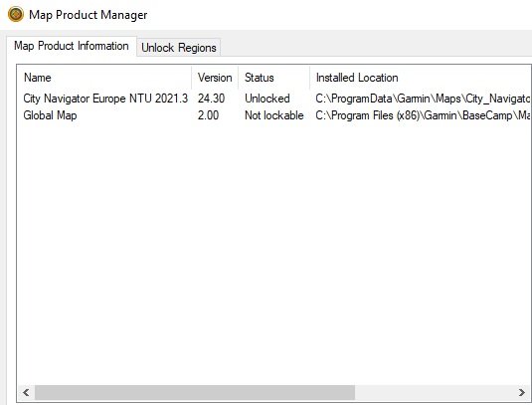
Task: Click the horizontal scrollbar thumb
Action: (195, 393)
